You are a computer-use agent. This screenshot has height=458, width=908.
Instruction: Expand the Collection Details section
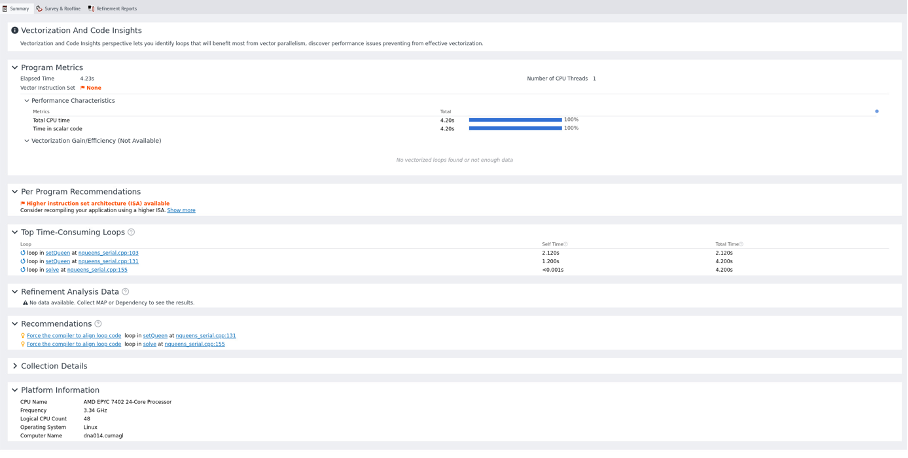coord(14,366)
